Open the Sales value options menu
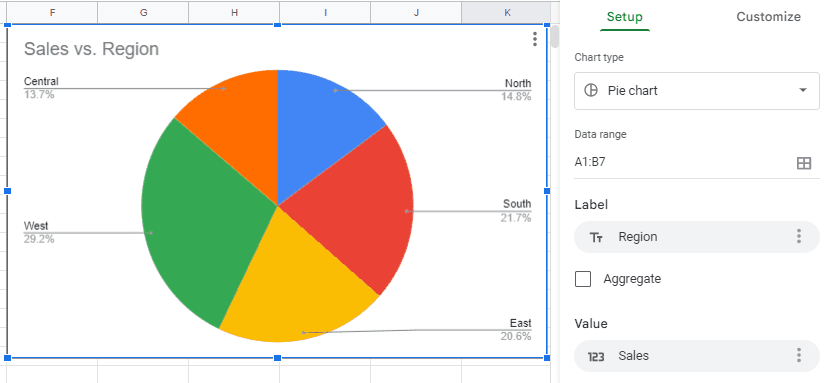The width and height of the screenshot is (835, 383). (798, 356)
